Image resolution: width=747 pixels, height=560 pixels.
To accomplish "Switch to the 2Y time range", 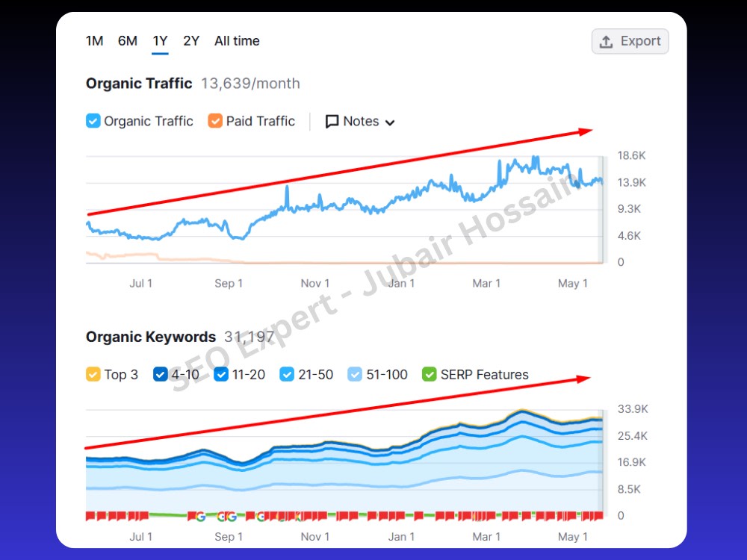I will point(191,41).
